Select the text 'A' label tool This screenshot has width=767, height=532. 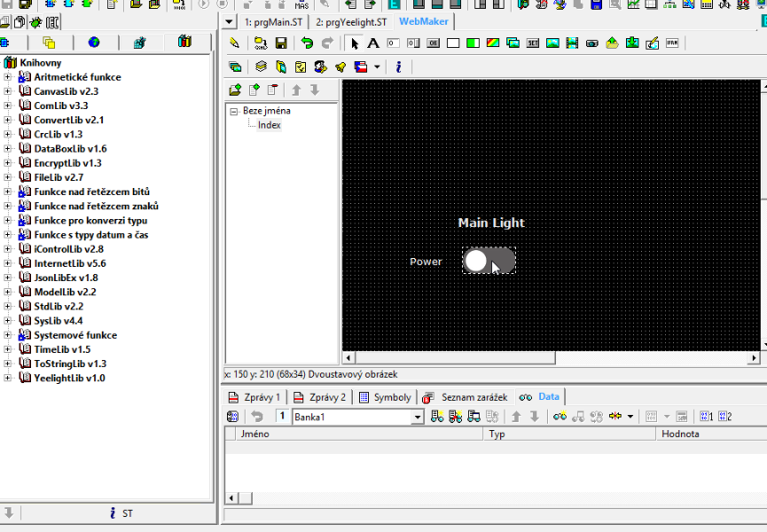pos(373,43)
